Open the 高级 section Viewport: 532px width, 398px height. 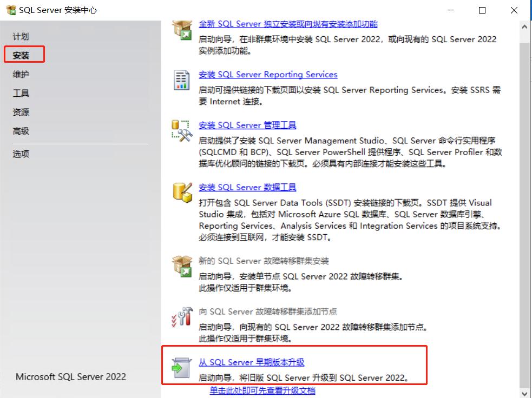pos(21,131)
